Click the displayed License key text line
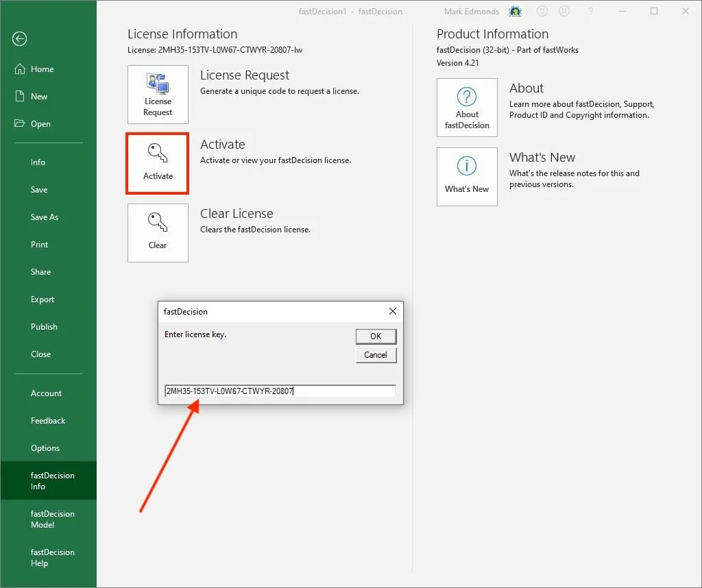 click(215, 50)
